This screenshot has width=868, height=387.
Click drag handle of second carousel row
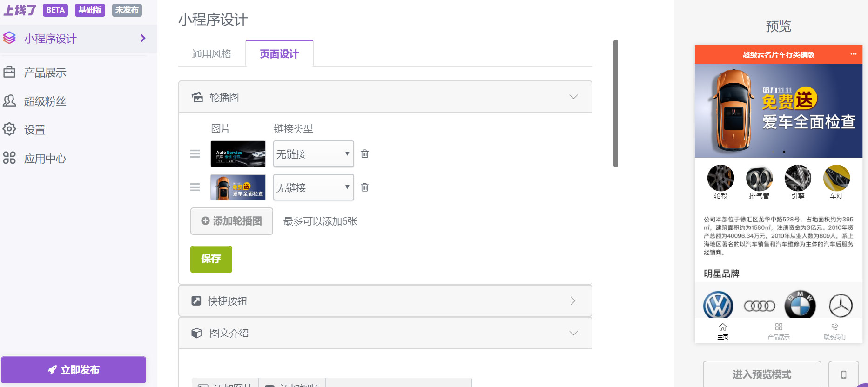[195, 187]
